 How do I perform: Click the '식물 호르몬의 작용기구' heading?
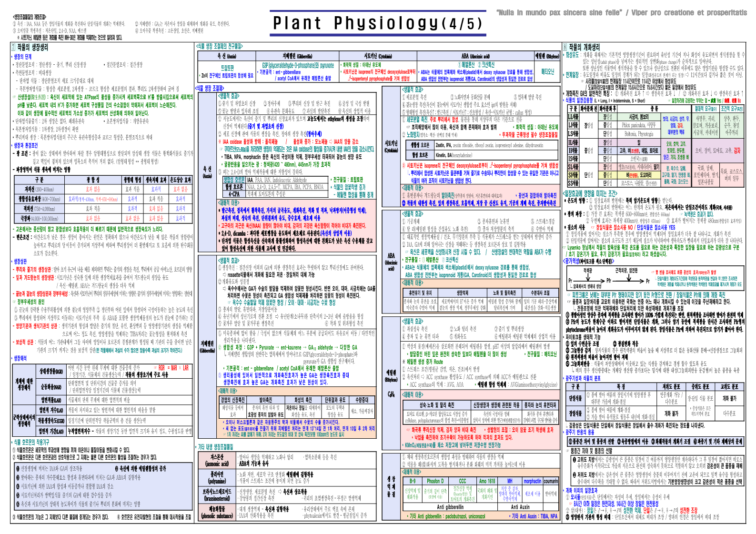pyautogui.click(x=31, y=443)
